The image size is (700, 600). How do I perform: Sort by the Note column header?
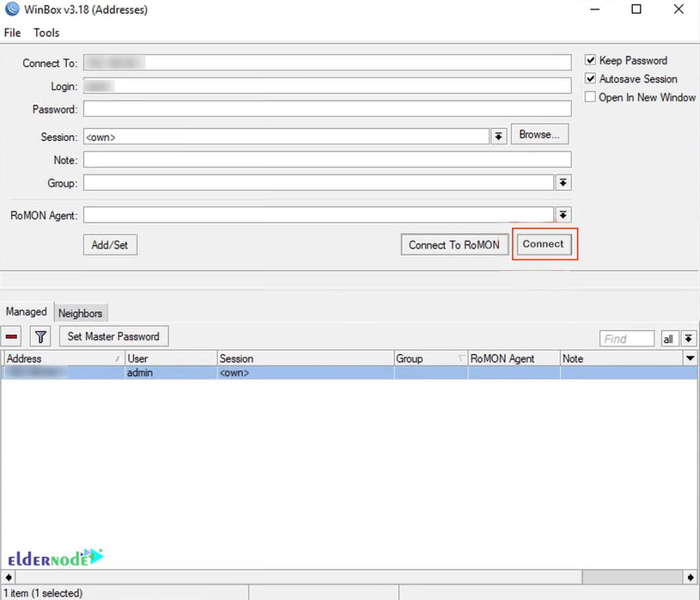point(621,358)
